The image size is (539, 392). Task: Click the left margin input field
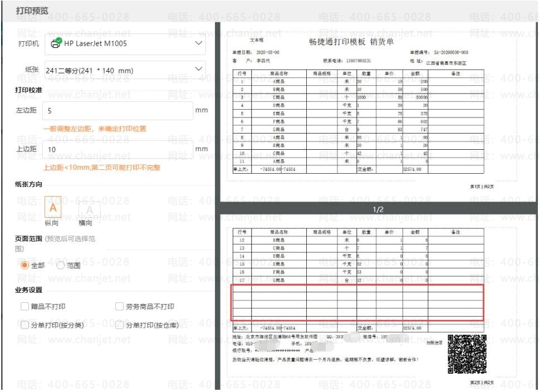pos(118,111)
